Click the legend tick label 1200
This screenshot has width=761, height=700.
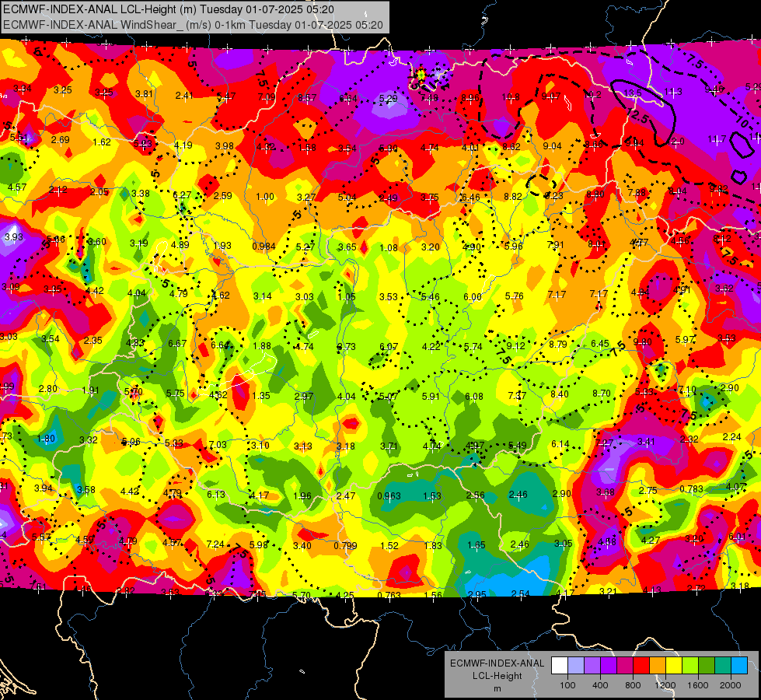(x=665, y=685)
